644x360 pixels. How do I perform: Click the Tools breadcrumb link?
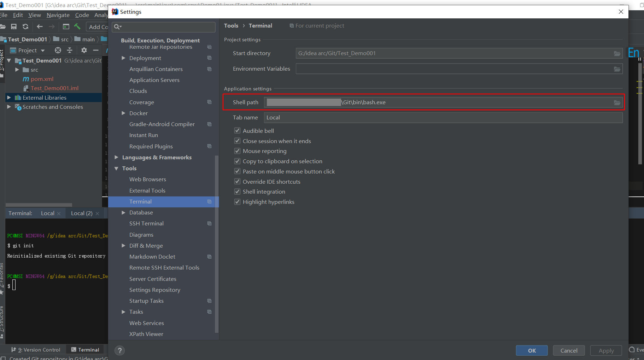coord(231,26)
